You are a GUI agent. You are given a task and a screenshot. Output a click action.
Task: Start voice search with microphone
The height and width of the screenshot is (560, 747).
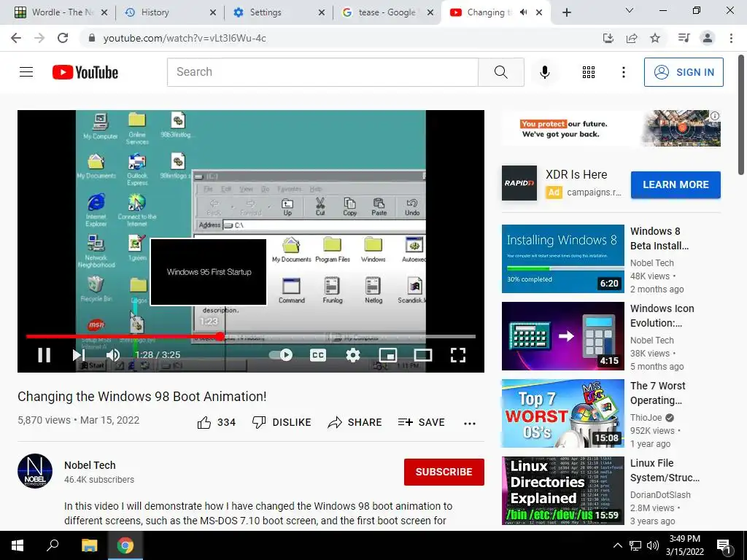(544, 72)
